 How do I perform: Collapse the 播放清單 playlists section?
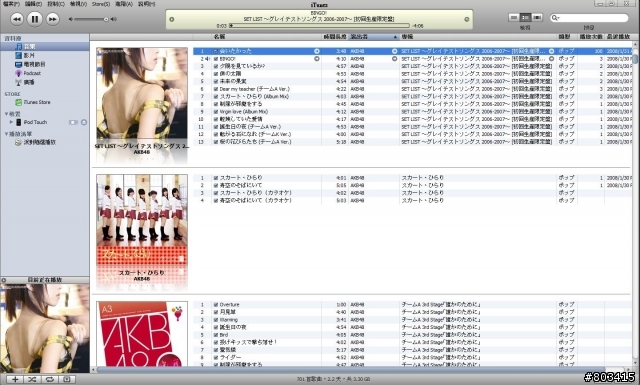6,134
